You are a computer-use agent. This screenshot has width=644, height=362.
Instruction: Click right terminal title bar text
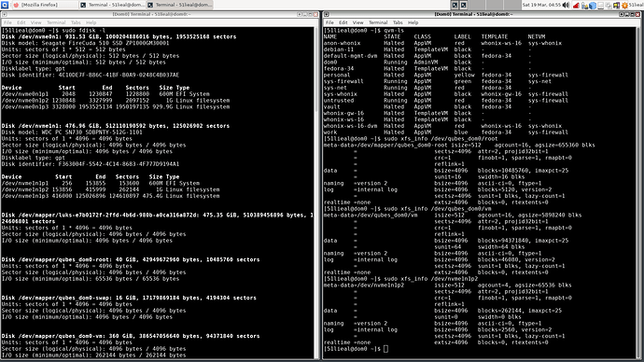pos(474,14)
